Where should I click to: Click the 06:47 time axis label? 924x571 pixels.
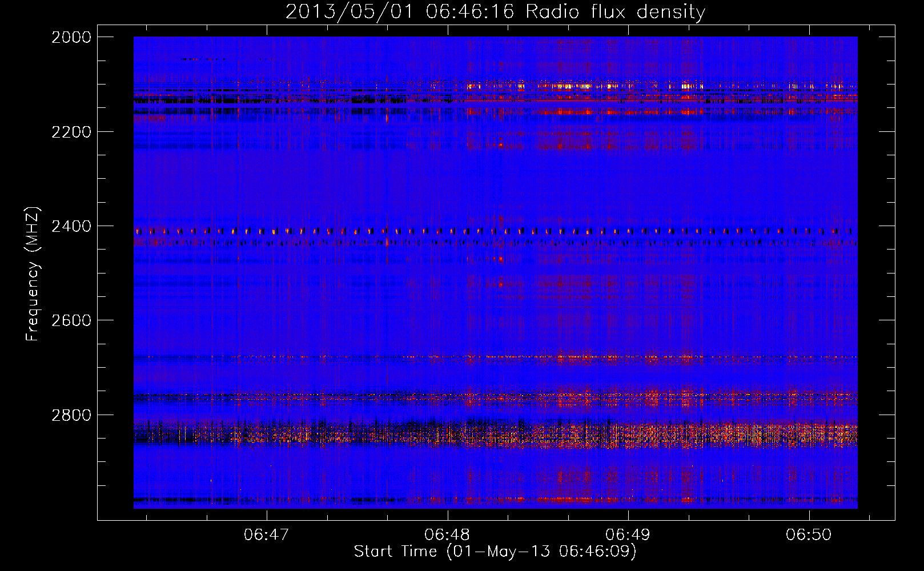click(266, 534)
